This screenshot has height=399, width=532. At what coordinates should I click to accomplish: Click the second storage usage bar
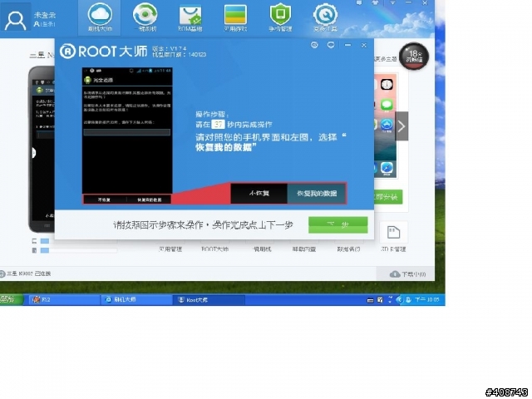click(79, 250)
